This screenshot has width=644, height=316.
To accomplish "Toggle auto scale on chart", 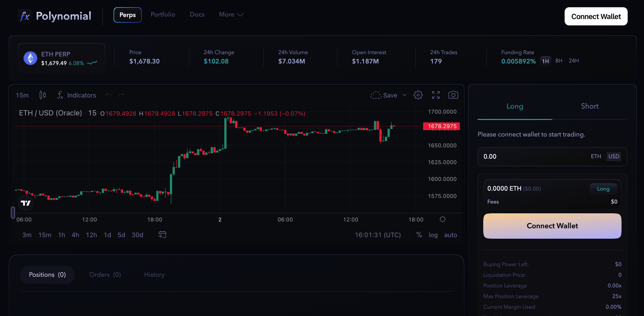I will 451,235.
